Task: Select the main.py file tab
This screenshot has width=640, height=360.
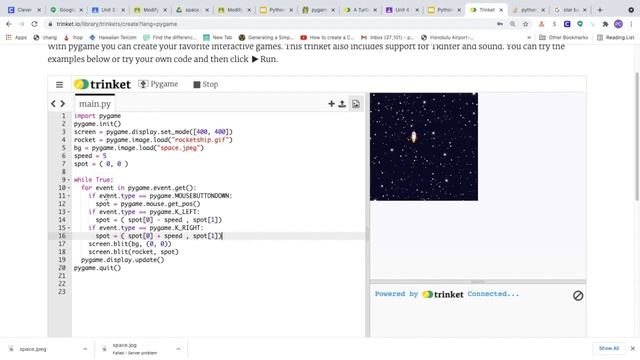Action: click(x=95, y=104)
